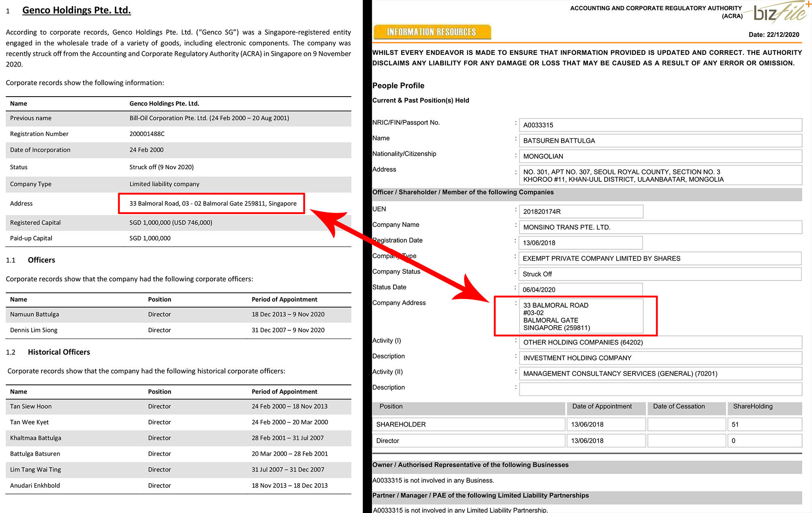The width and height of the screenshot is (812, 513).
Task: Click the UEN field 201820174R
Action: click(x=581, y=211)
